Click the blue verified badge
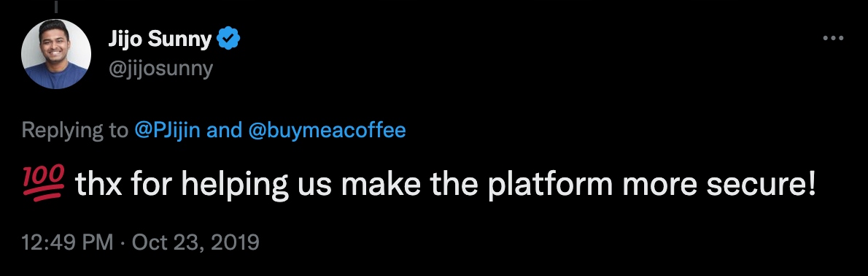Viewport: 868px width, 276px height. (x=228, y=39)
